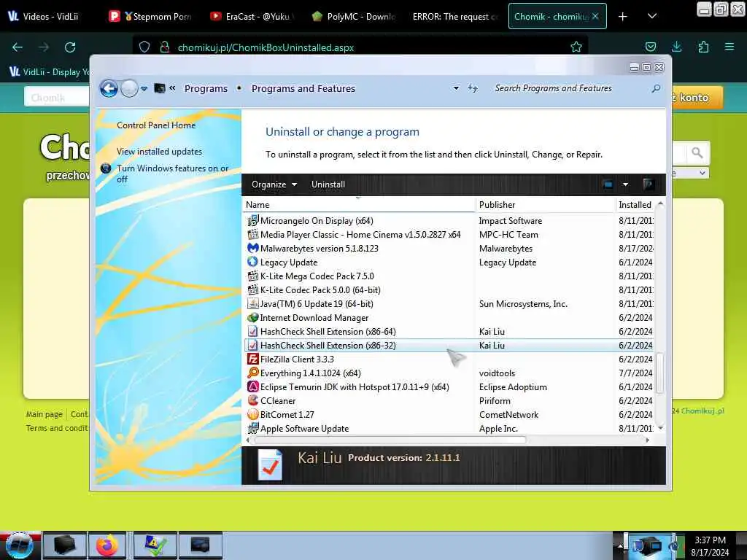Expand address bar history dropdown
747x560 pixels.
coord(456,88)
